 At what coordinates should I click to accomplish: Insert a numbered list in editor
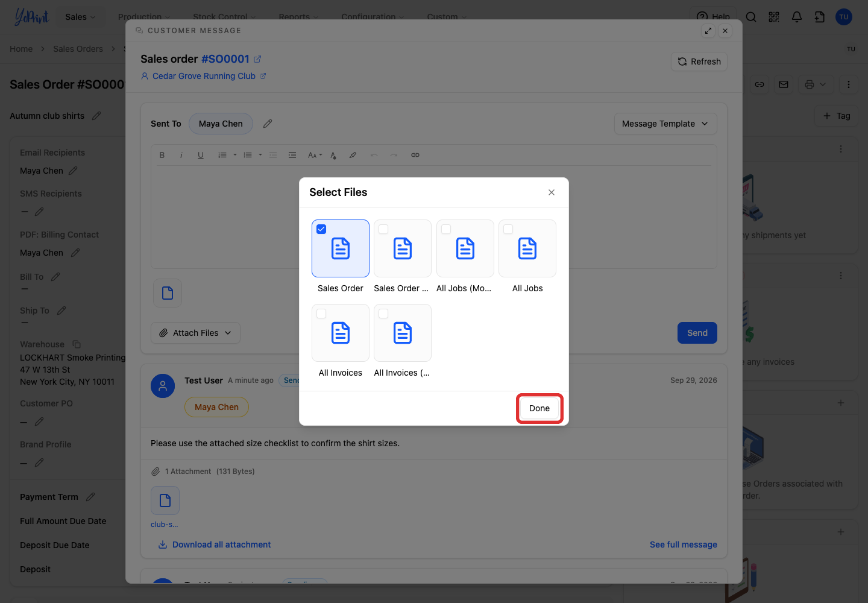(222, 155)
